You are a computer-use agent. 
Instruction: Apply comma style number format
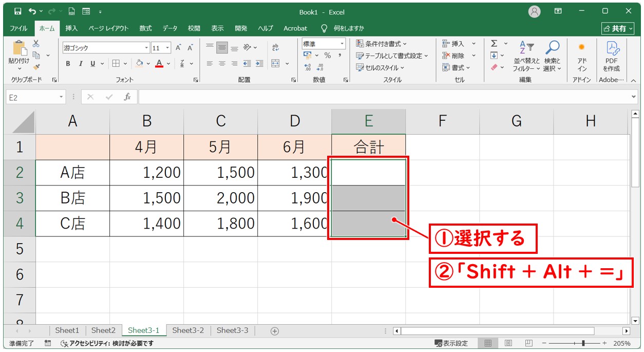pyautogui.click(x=340, y=55)
